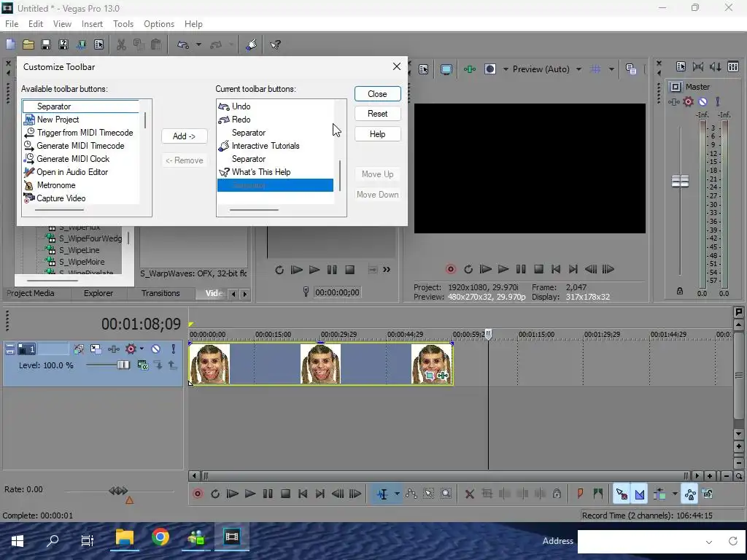747x560 pixels.
Task: Click the event pan/crop icon on the clip
Action: tap(429, 376)
